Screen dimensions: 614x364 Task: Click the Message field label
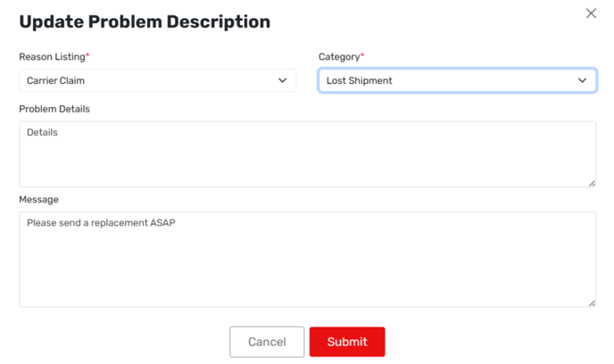point(39,200)
